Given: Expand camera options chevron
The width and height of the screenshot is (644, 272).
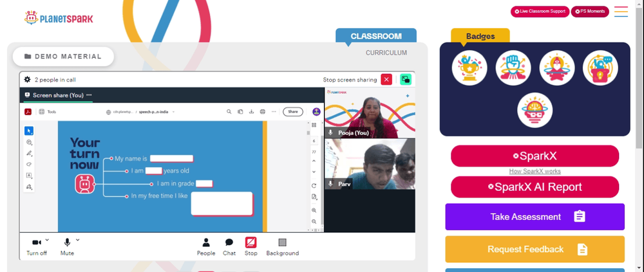Looking at the screenshot, I should 47,240.
